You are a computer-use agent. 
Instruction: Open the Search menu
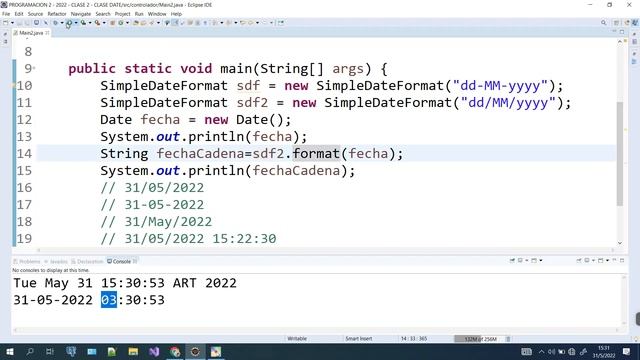103,14
